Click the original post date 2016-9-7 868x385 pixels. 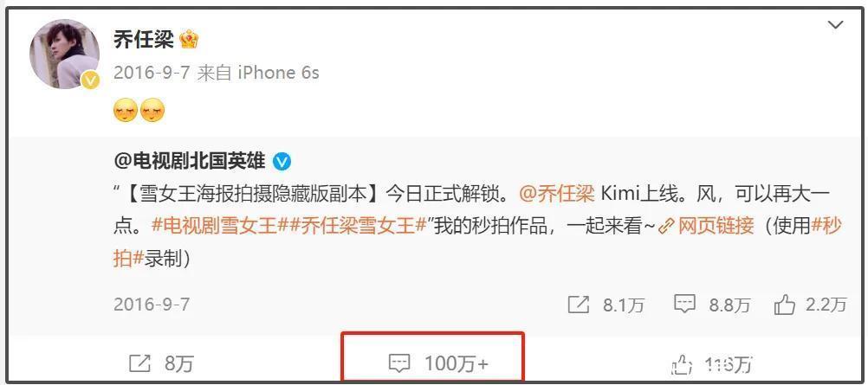pos(151,305)
